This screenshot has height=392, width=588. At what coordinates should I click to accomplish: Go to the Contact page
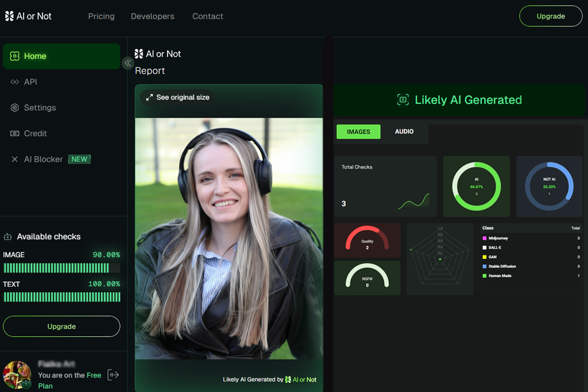tap(208, 16)
